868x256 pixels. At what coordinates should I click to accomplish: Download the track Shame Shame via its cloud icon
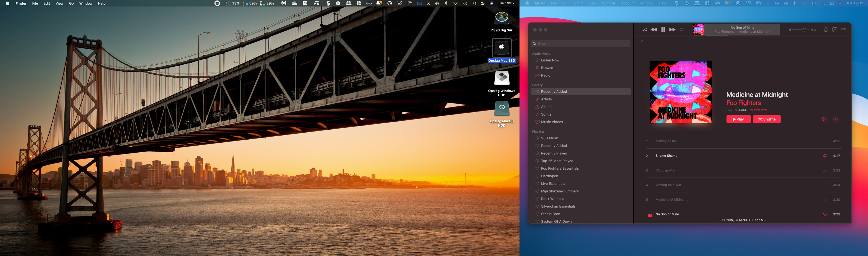[824, 156]
